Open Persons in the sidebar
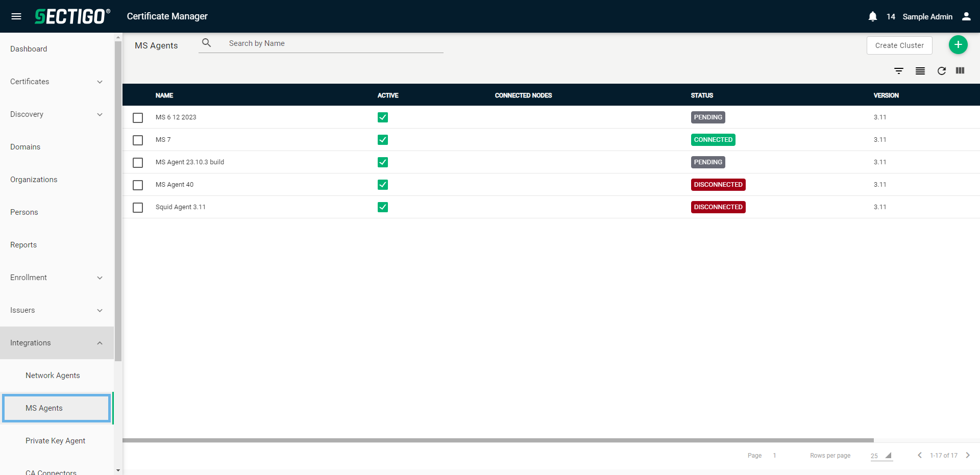 click(x=24, y=212)
